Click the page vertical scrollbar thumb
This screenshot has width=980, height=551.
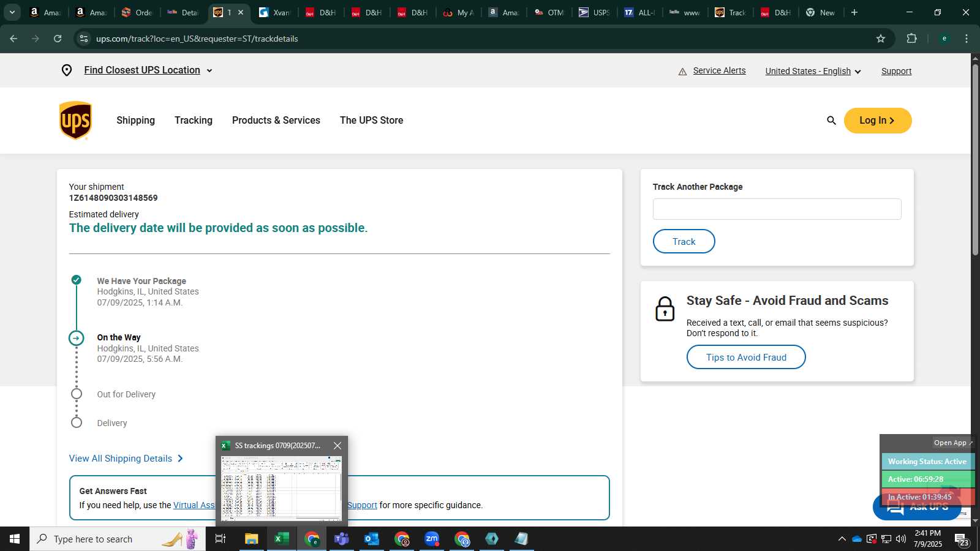click(975, 159)
